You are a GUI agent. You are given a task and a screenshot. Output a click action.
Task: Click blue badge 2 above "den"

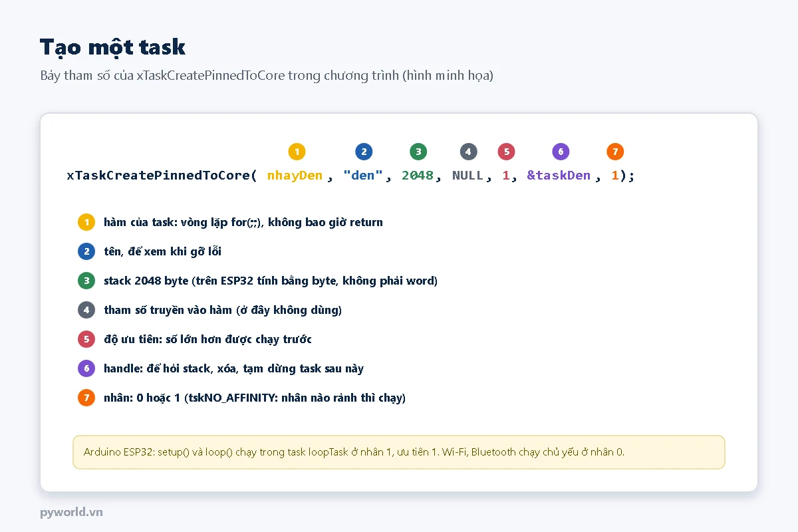pyautogui.click(x=364, y=152)
